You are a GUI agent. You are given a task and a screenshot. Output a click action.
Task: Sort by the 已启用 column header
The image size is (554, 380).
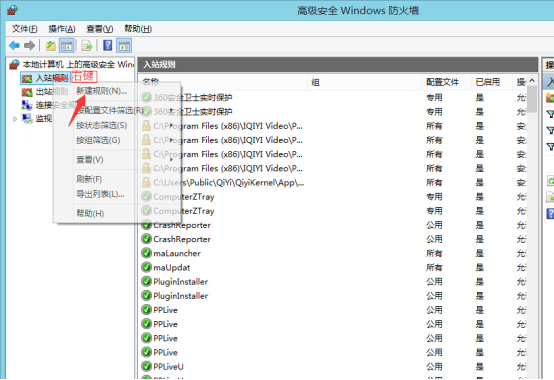click(491, 82)
